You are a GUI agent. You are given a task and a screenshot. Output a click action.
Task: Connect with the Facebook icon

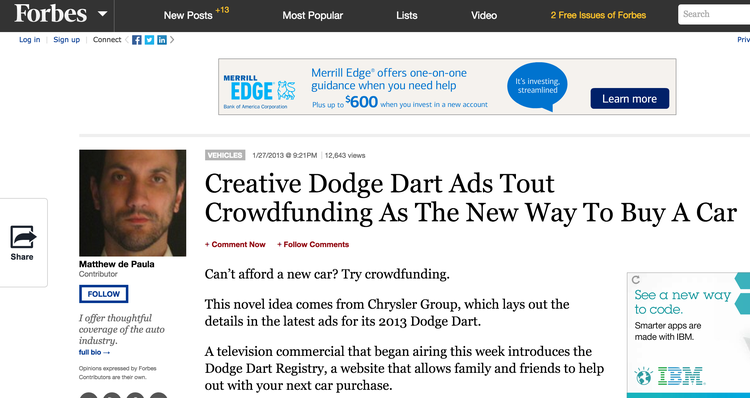137,40
